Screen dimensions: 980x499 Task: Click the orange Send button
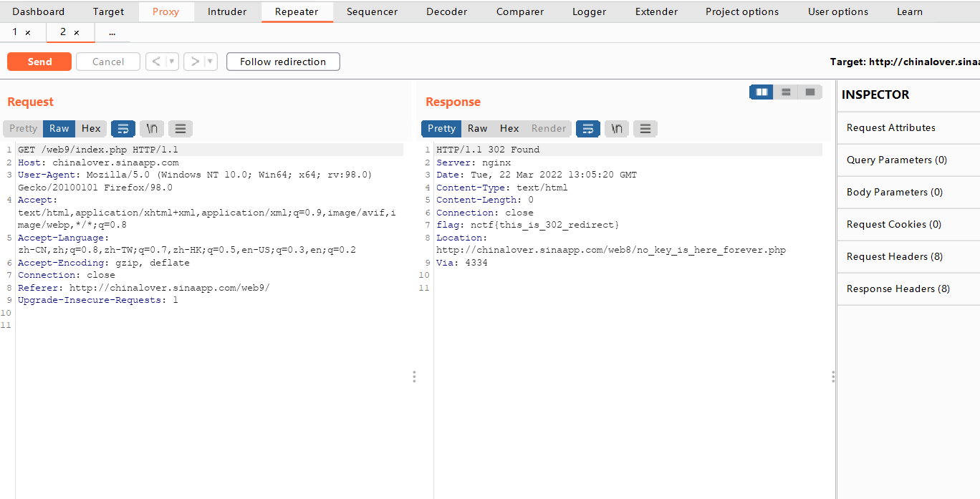[x=39, y=62]
